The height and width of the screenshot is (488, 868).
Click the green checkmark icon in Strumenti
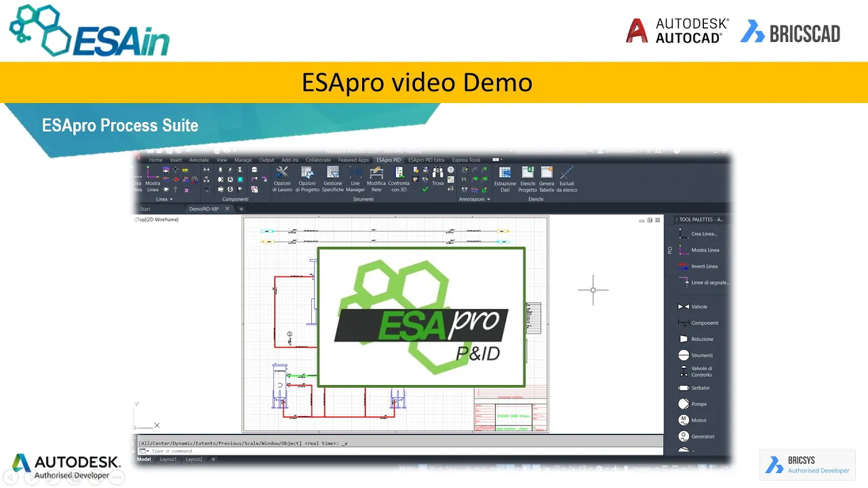[x=425, y=190]
